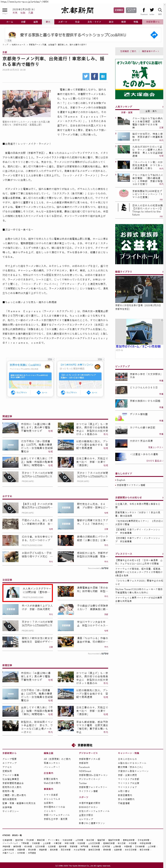Click the Twitter icon in header
This screenshot has width=166, height=868.
[152, 10]
